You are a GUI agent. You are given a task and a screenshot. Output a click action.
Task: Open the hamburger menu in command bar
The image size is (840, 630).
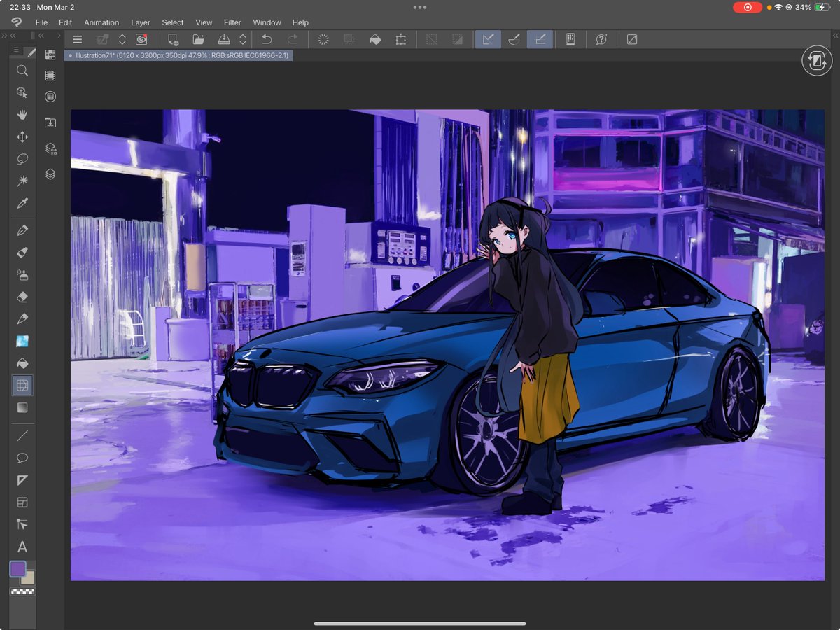78,40
